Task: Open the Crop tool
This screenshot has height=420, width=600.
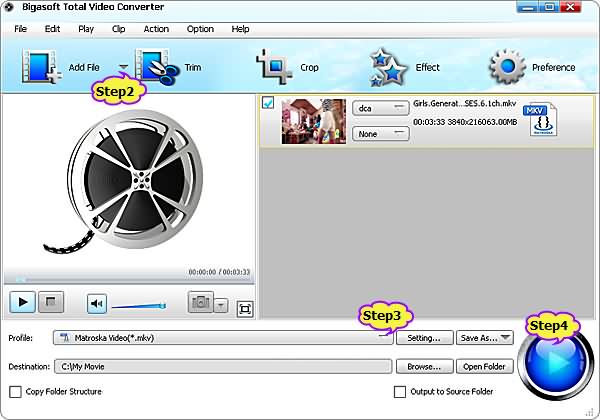Action: coord(274,67)
